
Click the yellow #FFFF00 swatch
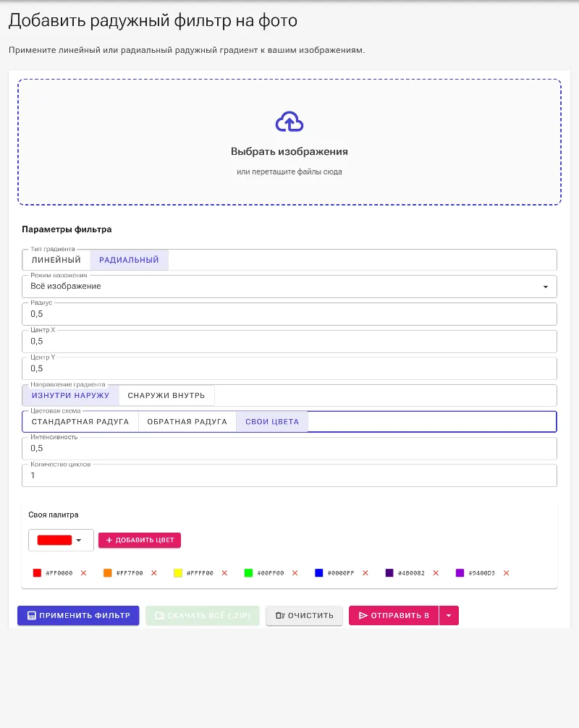click(178, 573)
